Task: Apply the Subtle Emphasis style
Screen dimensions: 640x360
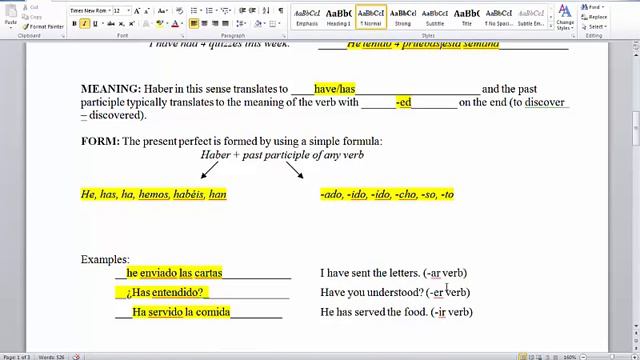Action: (531, 18)
